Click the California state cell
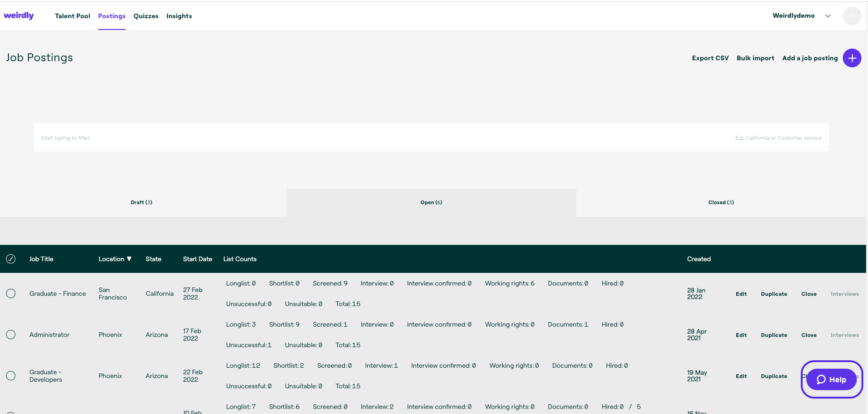 pyautogui.click(x=159, y=293)
